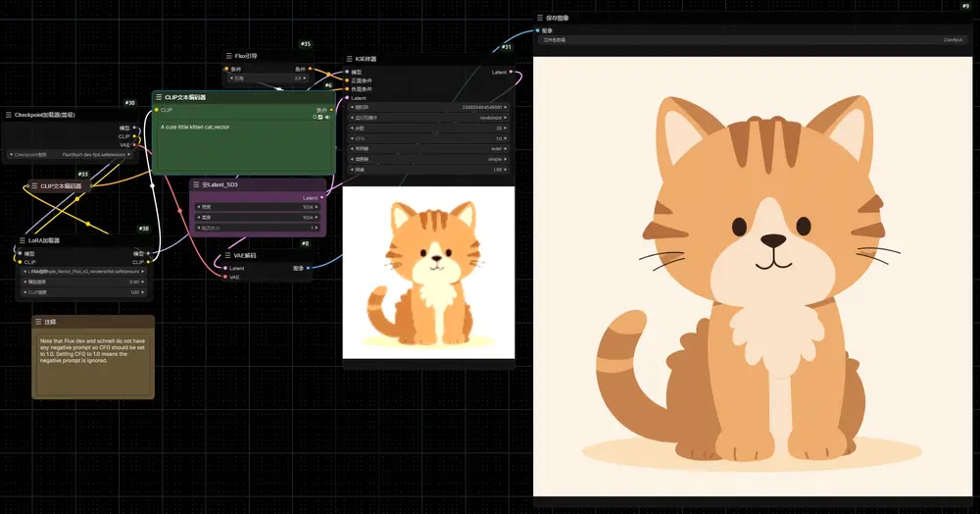
Task: Click the 条件 input port on Flux引导
Action: (226, 69)
